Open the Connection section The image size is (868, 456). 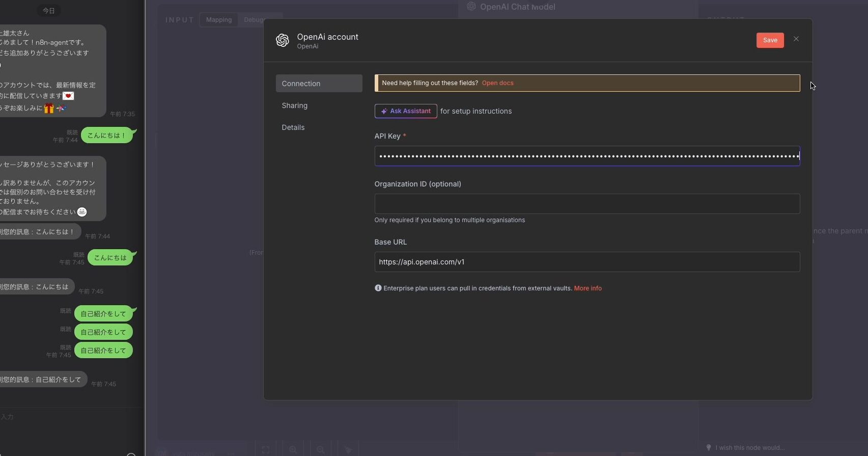pos(319,84)
